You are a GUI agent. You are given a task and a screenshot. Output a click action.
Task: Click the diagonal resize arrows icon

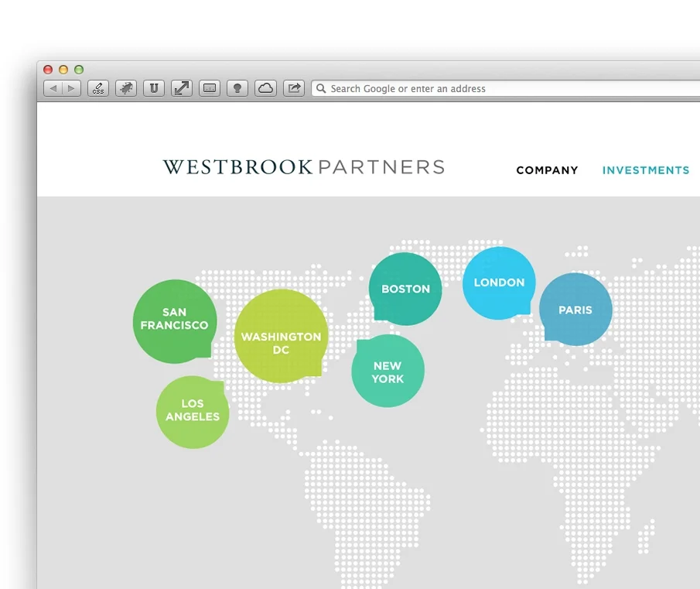tap(182, 88)
